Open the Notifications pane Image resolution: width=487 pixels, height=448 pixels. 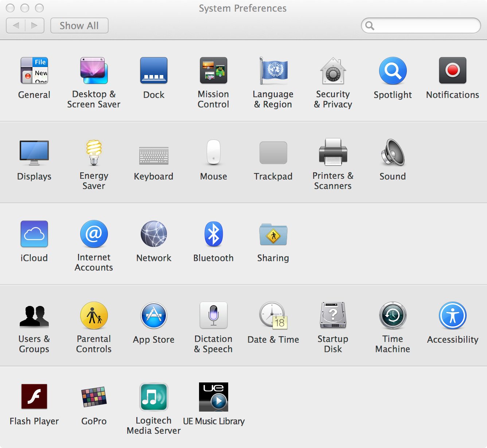pyautogui.click(x=452, y=71)
